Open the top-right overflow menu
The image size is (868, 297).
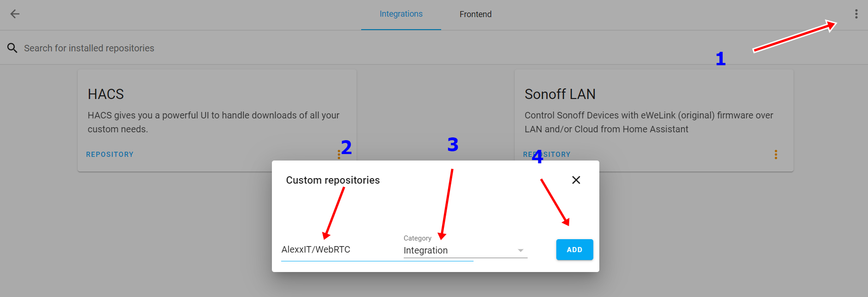856,14
